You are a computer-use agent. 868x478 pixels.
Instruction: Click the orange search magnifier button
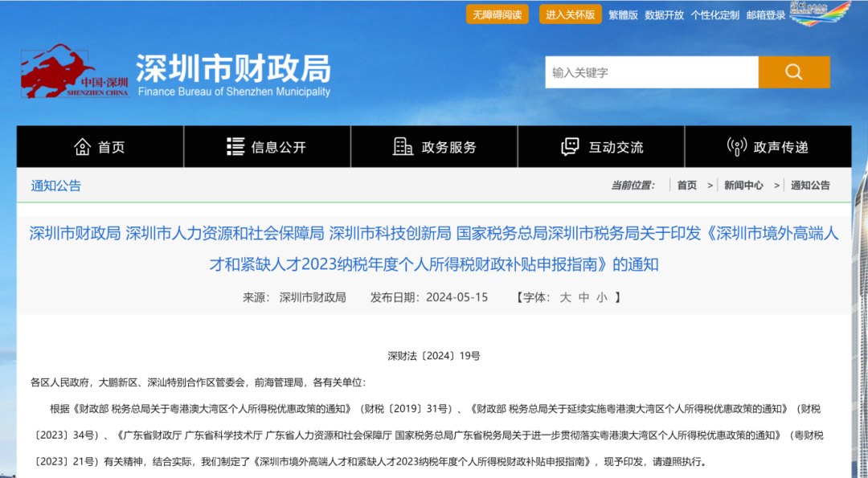point(794,72)
